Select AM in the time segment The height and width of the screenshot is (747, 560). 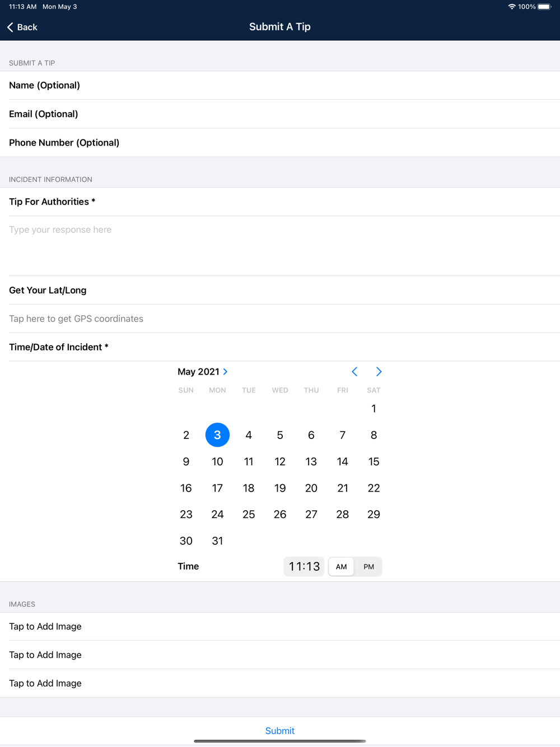coord(342,567)
